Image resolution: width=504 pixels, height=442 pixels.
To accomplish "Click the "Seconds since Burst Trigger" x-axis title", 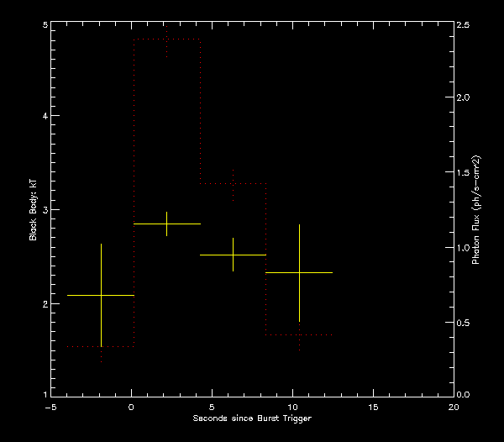I will pos(251,418).
